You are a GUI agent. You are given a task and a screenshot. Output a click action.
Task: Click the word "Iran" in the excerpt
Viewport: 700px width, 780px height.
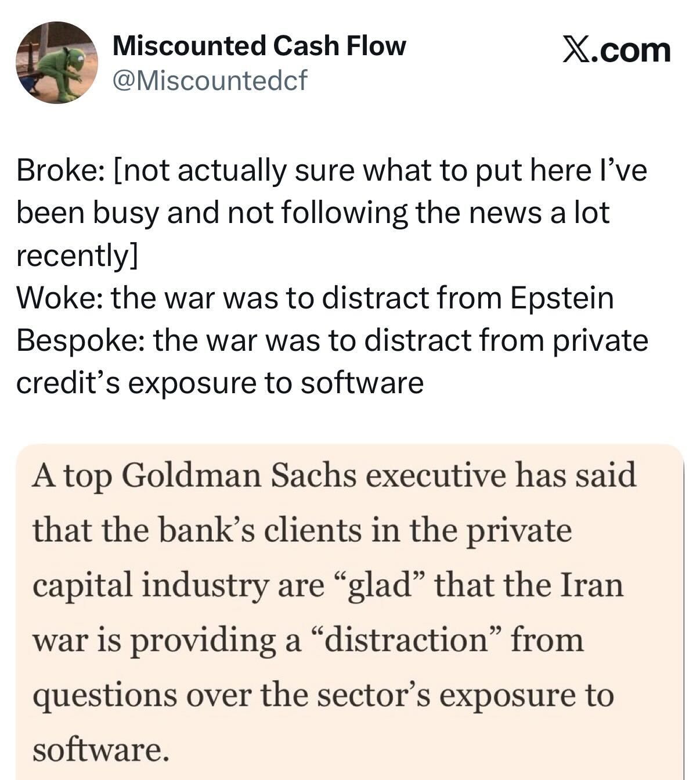pyautogui.click(x=591, y=585)
